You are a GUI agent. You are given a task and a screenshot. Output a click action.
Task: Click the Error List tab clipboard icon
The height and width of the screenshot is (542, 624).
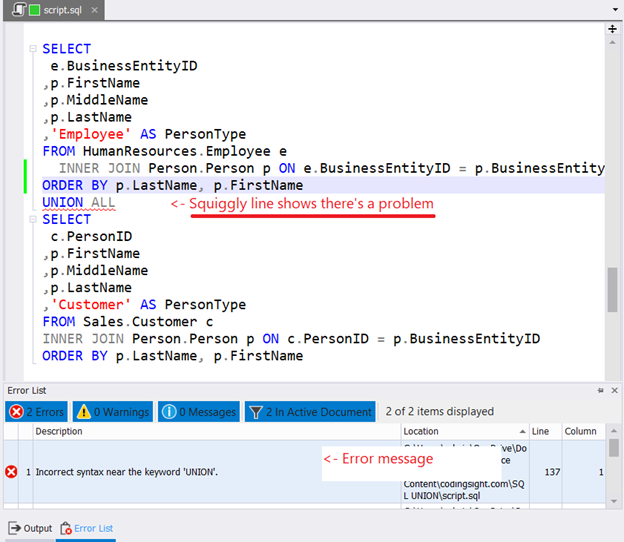66,528
